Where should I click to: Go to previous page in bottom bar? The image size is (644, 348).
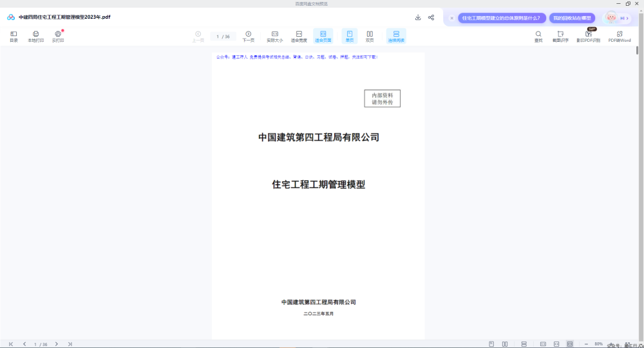24,344
